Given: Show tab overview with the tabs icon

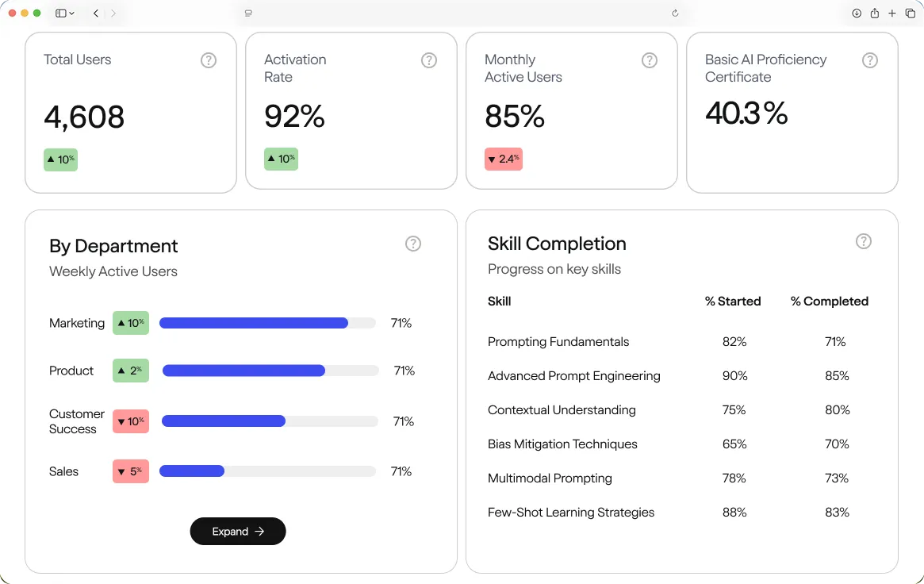Looking at the screenshot, I should tap(909, 13).
